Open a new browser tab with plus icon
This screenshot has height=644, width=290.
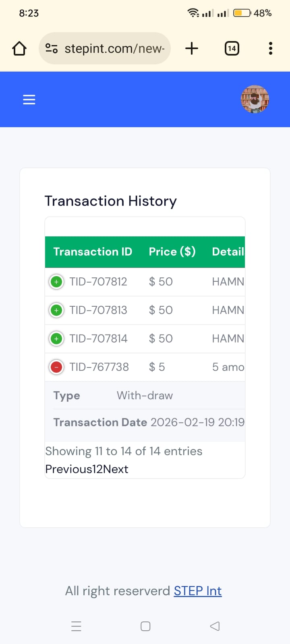tap(192, 48)
